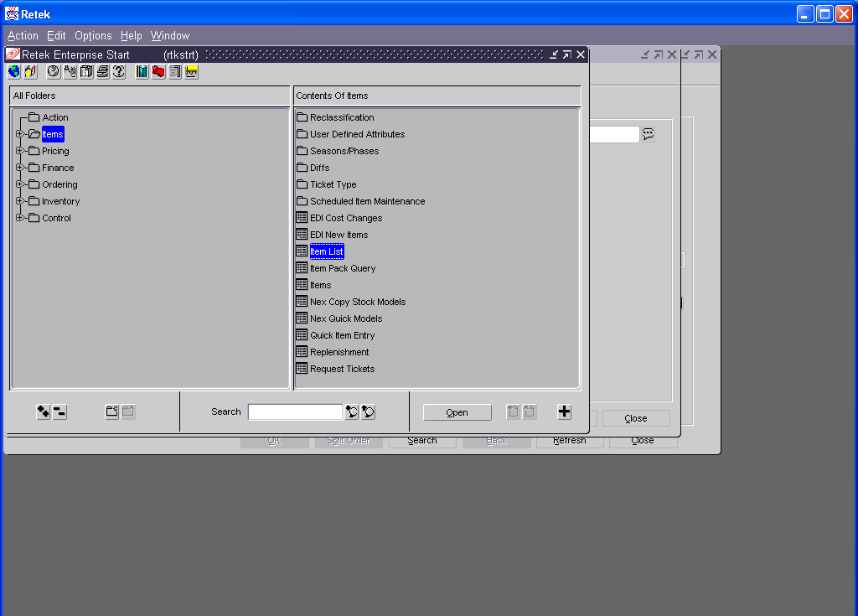
Task: Click Search button in the back window
Action: [422, 442]
